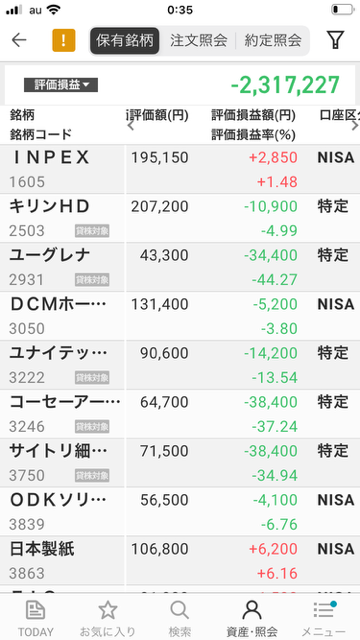Screen dimensions: 360x640
Task: Open the orange exclamation alert icon
Action: pyautogui.click(x=64, y=40)
